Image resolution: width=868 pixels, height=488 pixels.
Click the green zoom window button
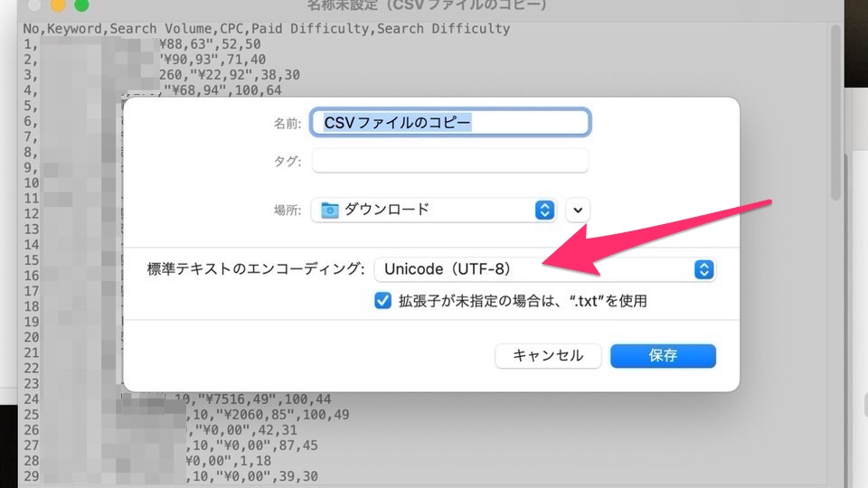tap(81, 5)
